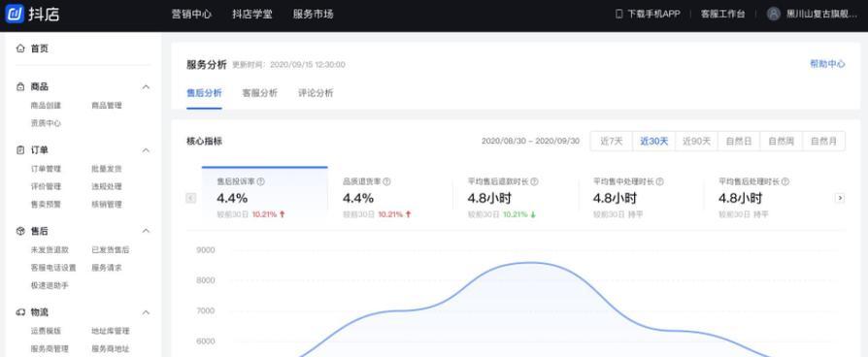Open 客服工作台

pyautogui.click(x=723, y=14)
